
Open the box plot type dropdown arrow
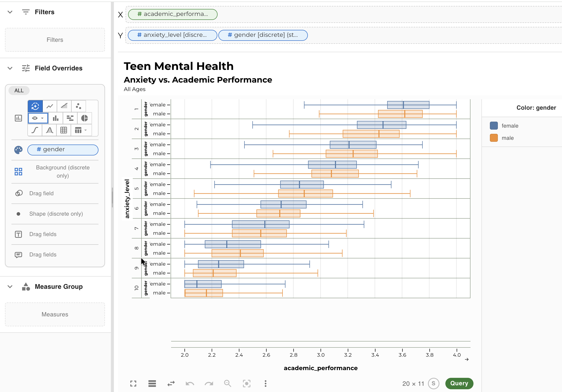tap(43, 118)
